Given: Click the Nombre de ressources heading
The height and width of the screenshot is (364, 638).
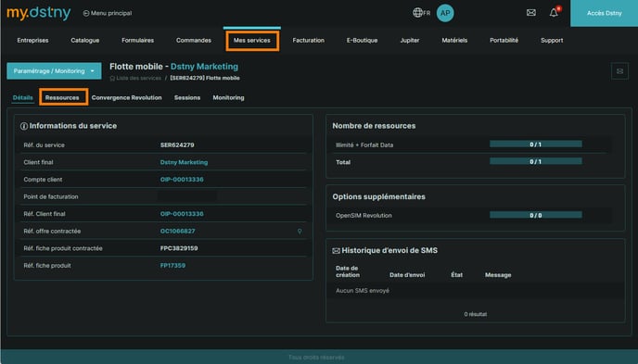Looking at the screenshot, I should point(374,126).
